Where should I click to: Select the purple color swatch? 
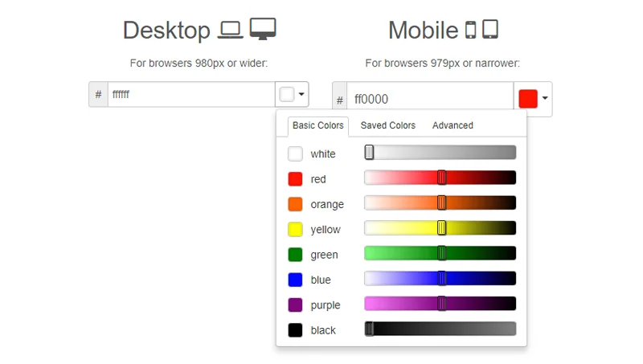click(295, 305)
